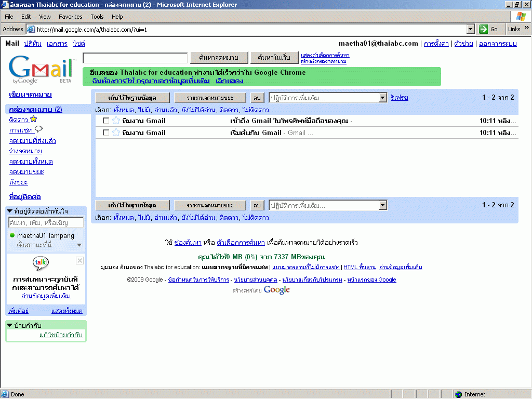Tick the checkbox for first email

(106, 121)
